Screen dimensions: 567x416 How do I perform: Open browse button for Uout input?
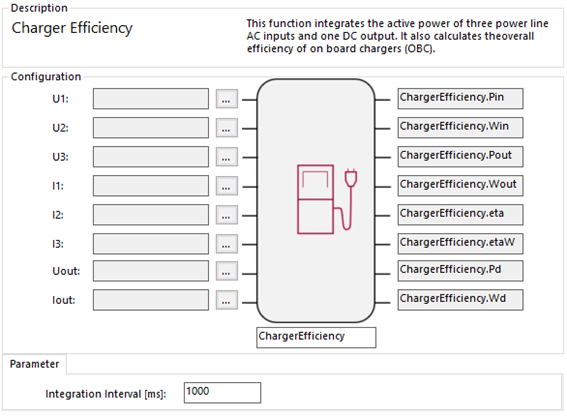(227, 271)
